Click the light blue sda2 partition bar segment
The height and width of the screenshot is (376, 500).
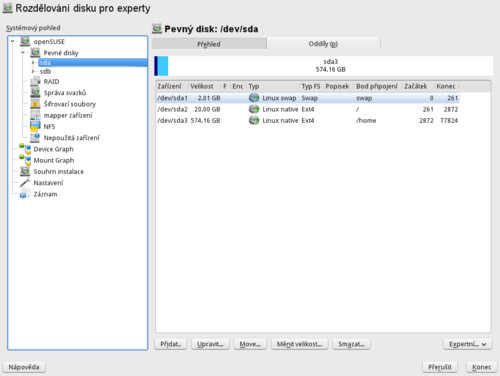click(x=163, y=66)
